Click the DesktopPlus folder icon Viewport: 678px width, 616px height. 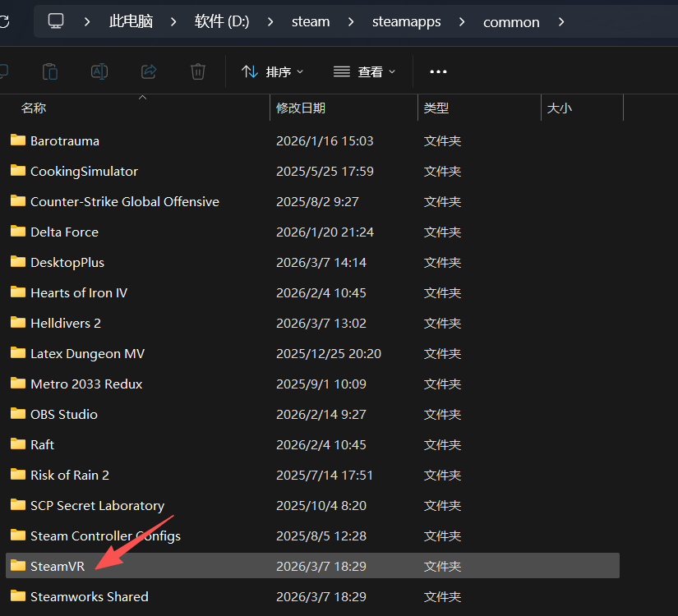[18, 261]
